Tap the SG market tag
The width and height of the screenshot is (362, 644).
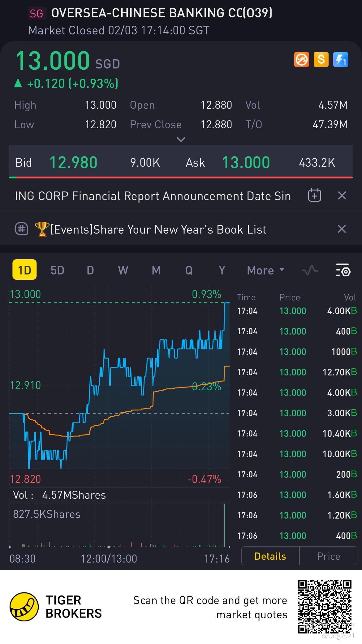[x=37, y=13]
